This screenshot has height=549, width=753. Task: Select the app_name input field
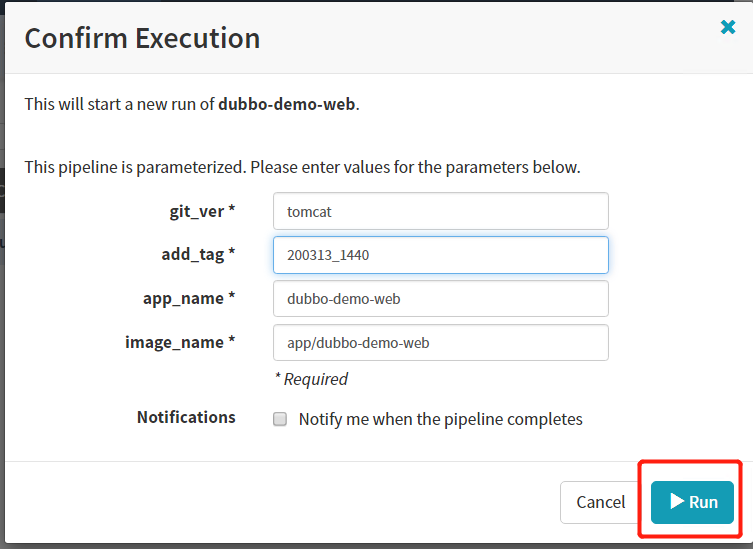point(440,298)
